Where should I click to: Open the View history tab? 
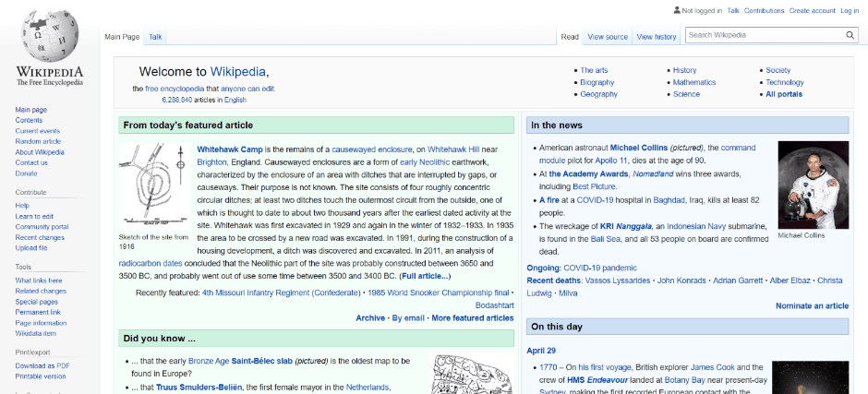(x=656, y=37)
